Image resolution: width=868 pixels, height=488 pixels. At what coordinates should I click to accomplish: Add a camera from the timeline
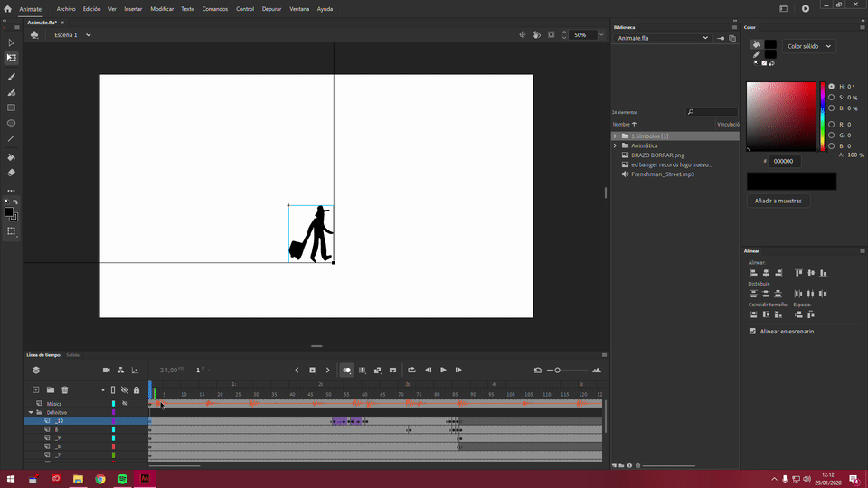point(107,371)
